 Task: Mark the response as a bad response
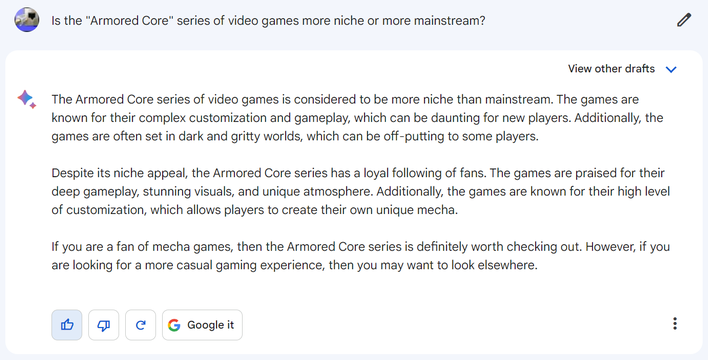point(103,325)
